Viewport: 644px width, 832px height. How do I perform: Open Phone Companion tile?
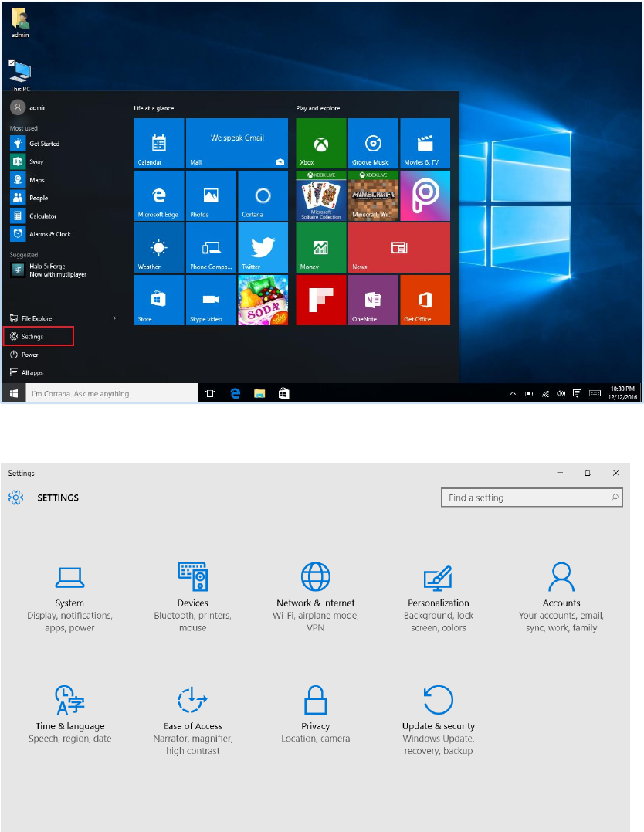211,248
